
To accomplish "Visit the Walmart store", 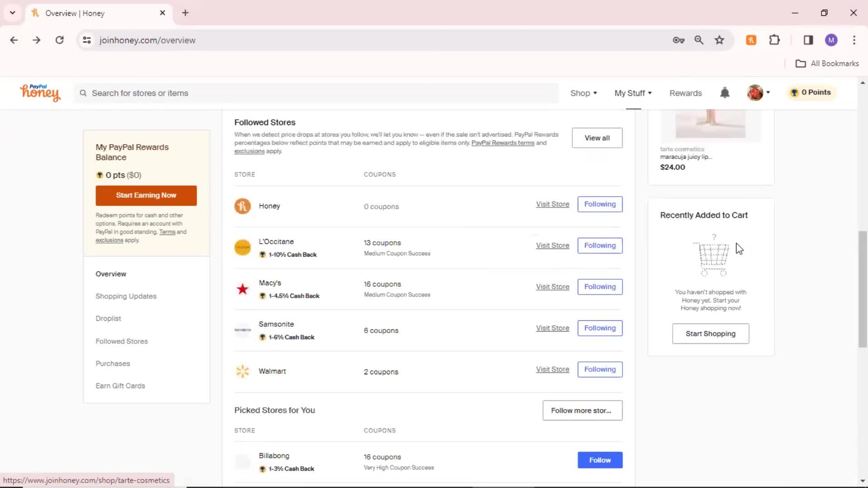I will (x=552, y=369).
